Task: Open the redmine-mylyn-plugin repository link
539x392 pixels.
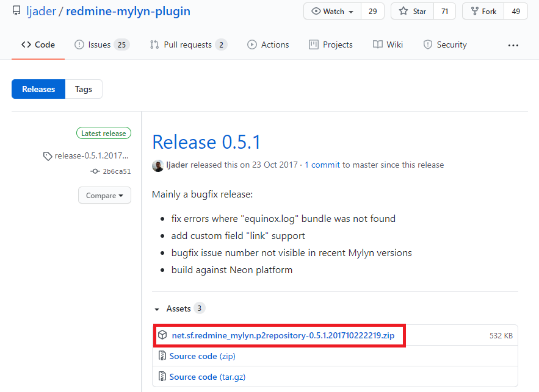Action: click(x=128, y=12)
